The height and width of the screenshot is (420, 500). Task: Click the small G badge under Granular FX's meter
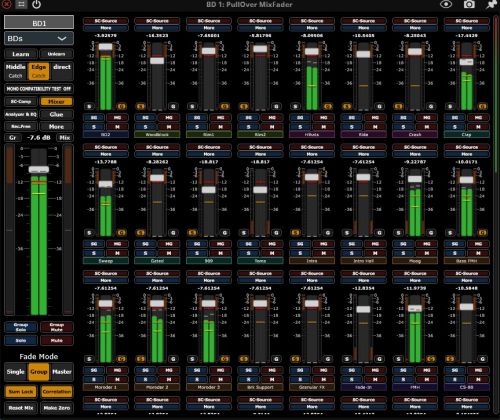pyautogui.click(x=328, y=359)
